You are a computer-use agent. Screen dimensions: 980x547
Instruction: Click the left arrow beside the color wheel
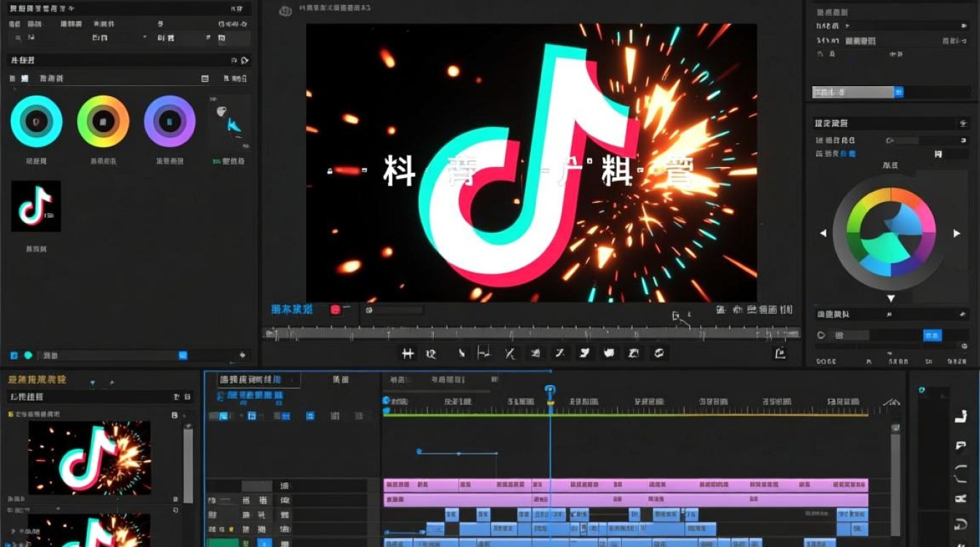pos(823,233)
